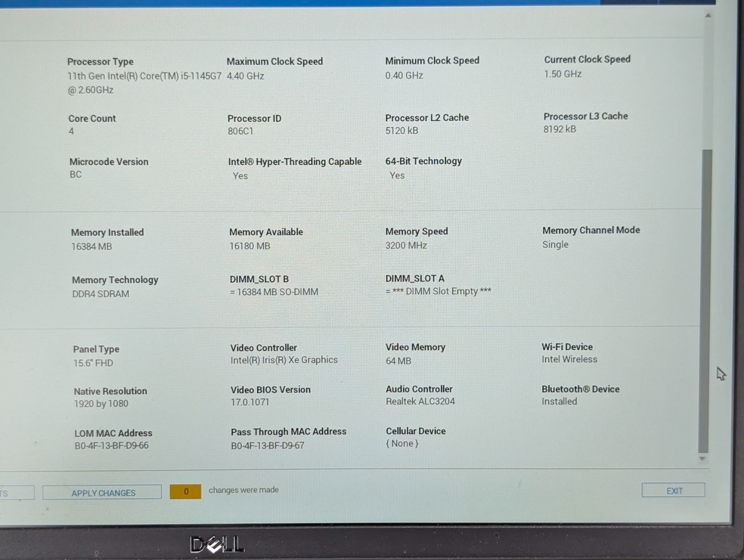Click the DIMM_SLOT B 16384 MB entry

coord(274,292)
